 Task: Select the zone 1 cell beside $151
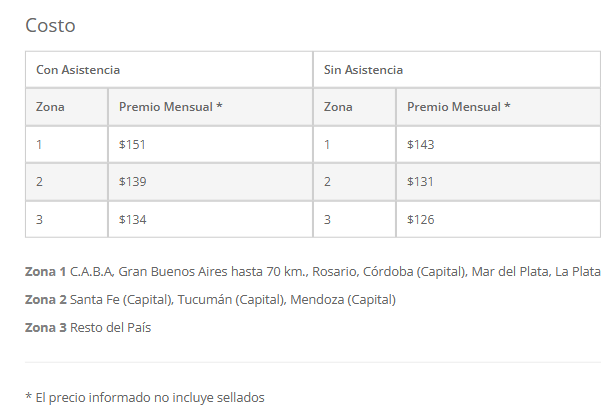(40, 145)
